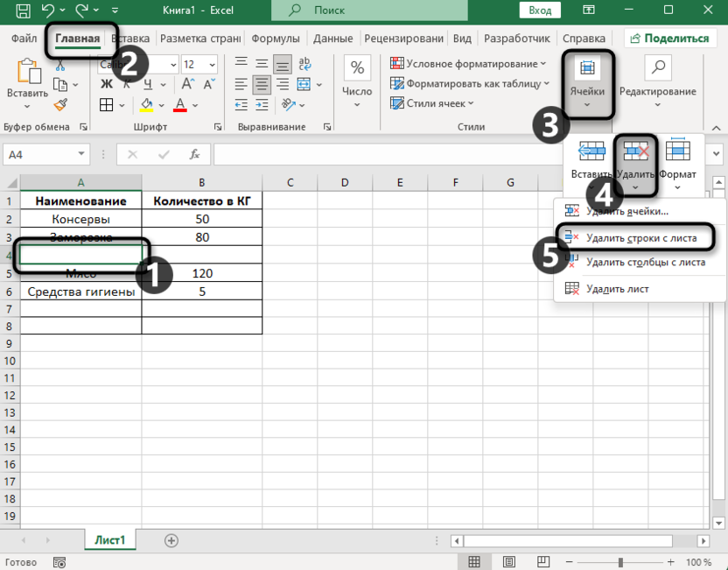Open the Customize Quick Access Toolbar arrow
The image size is (728, 570).
pyautogui.click(x=115, y=11)
